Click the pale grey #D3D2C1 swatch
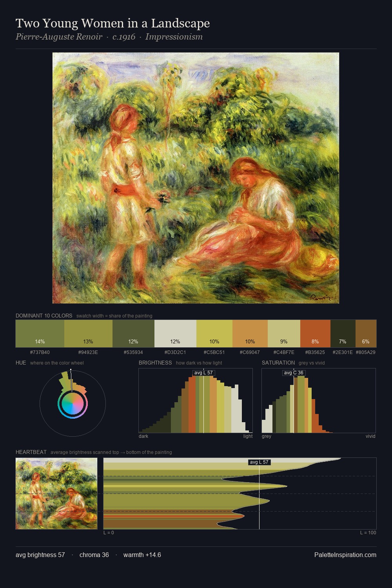The width and height of the screenshot is (392, 588). (x=175, y=334)
